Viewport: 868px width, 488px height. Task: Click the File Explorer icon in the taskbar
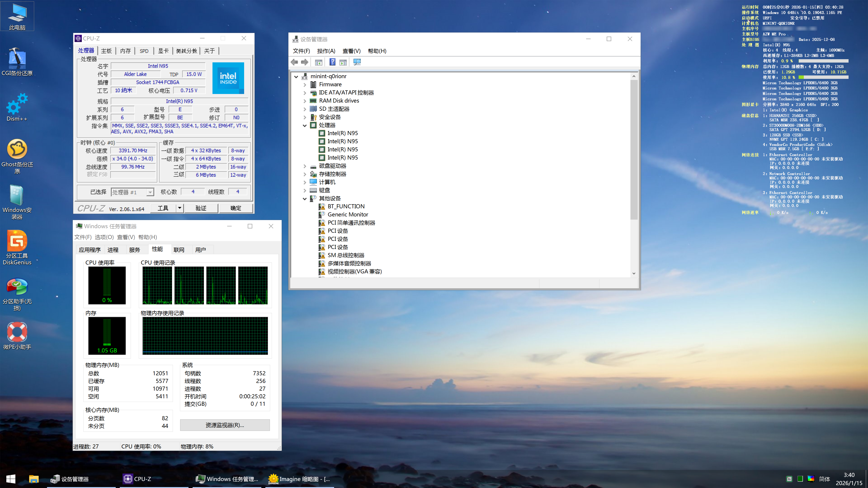pos(34,479)
